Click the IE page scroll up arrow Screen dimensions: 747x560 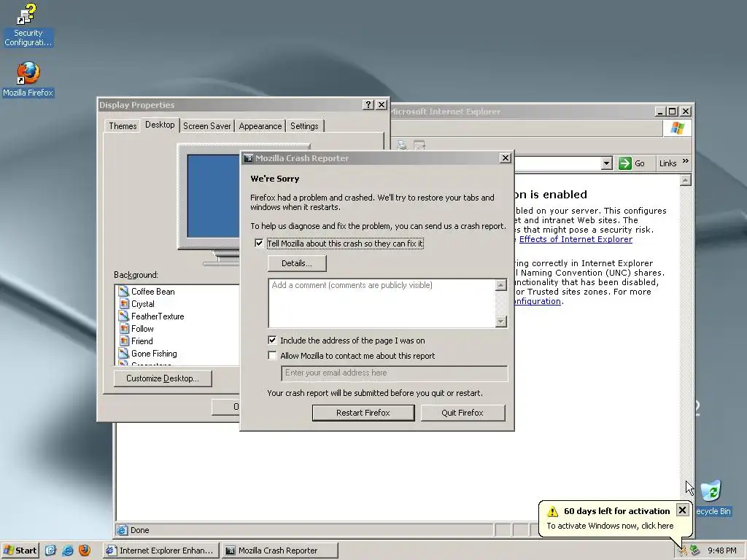pos(685,180)
